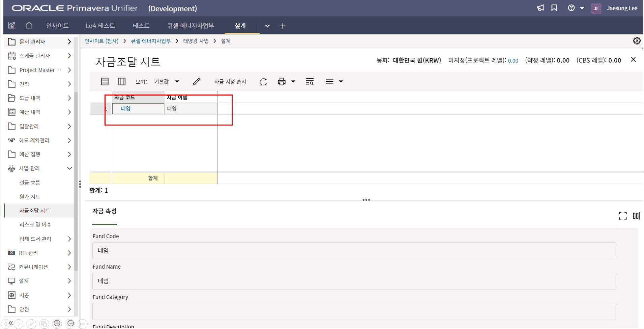Toggle the row view icon in toolbar

[105, 82]
